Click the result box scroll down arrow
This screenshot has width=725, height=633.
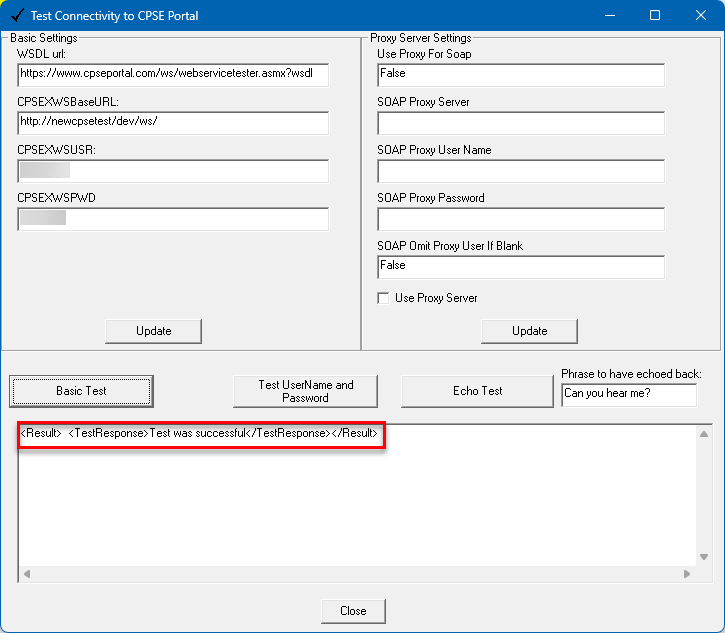[704, 557]
